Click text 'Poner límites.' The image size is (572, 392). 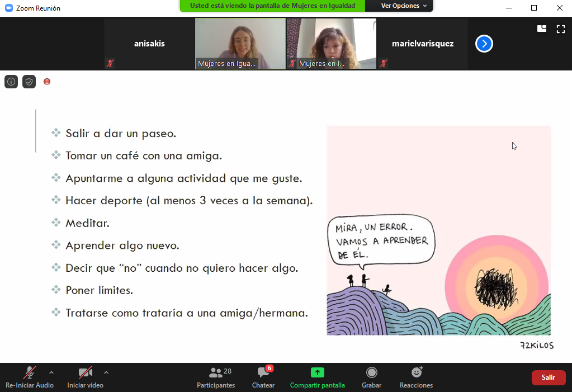point(99,290)
